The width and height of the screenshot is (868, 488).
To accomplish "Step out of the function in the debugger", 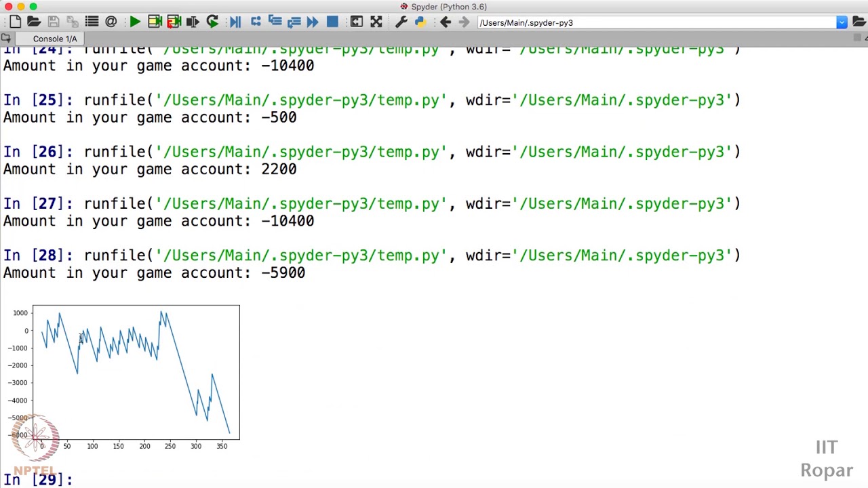I will [294, 22].
